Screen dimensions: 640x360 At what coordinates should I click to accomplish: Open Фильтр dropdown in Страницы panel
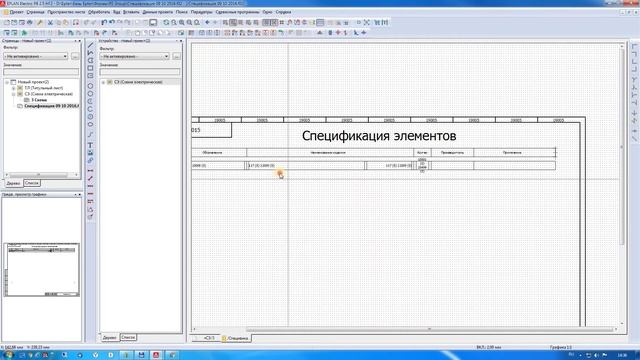(x=36, y=56)
